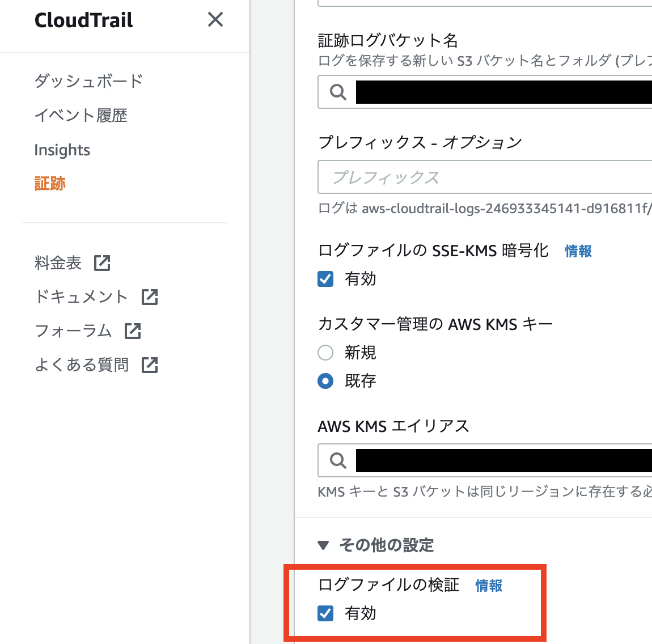Image resolution: width=652 pixels, height=644 pixels.
Task: Focus the 証跡ログバケット名 search field
Action: pyautogui.click(x=485, y=92)
